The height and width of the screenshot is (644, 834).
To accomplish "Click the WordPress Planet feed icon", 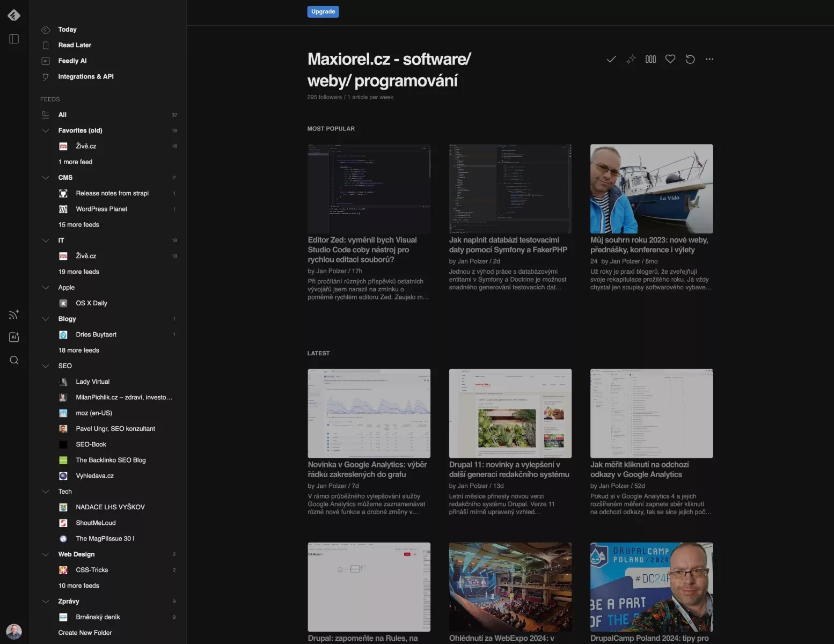I will (63, 209).
